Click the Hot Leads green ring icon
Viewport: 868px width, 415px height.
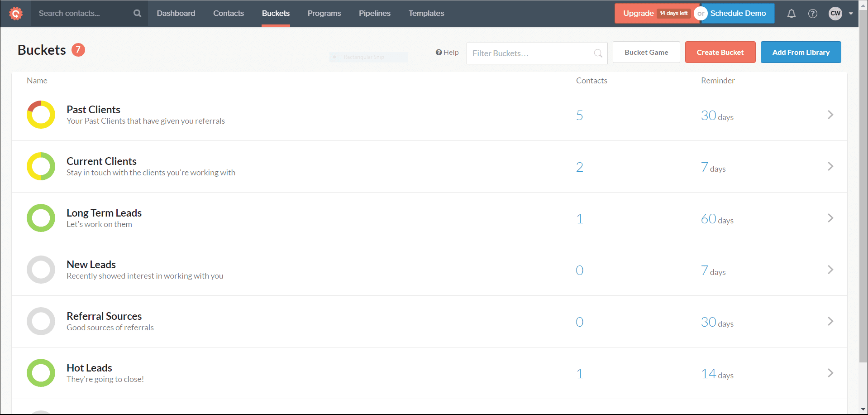pos(41,373)
